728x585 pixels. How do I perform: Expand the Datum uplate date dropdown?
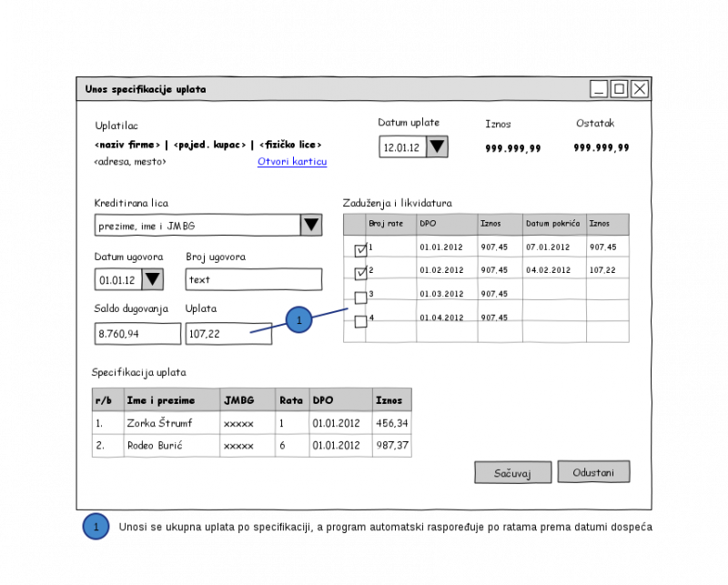[x=437, y=146]
